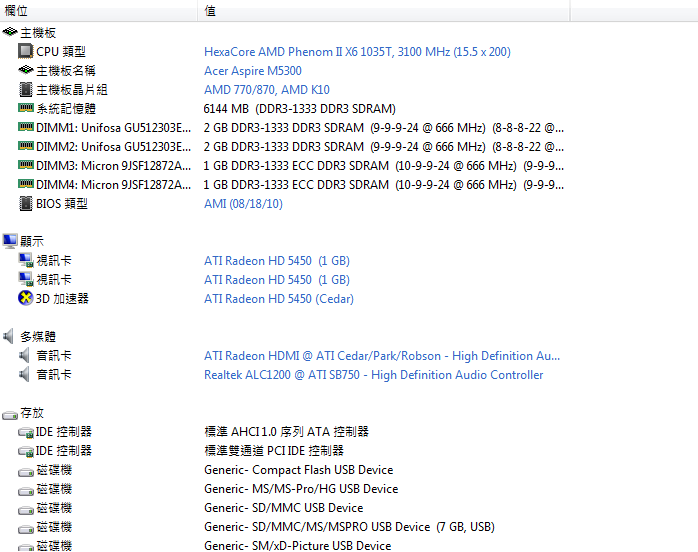Click drive icon for SM/xD-Picture USB Device
698x552 pixels.
(26, 548)
